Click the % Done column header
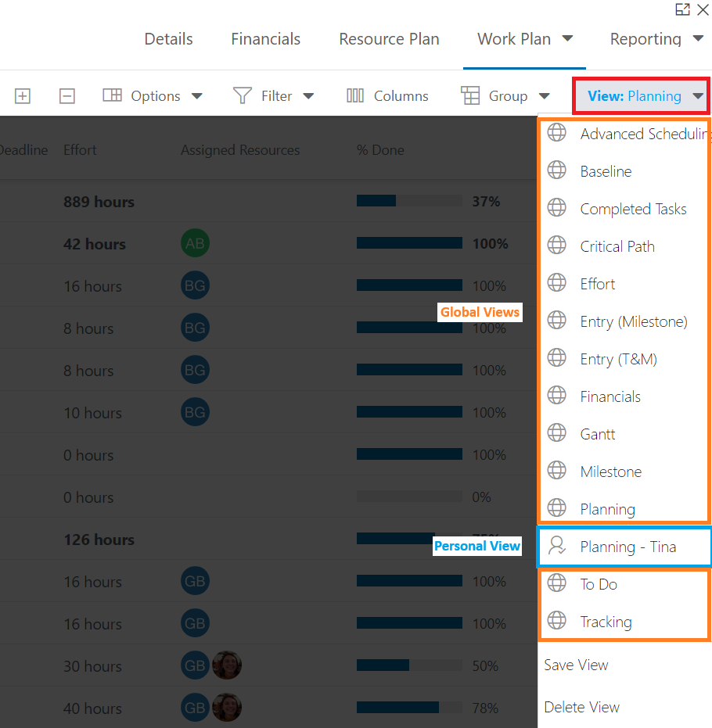The image size is (712, 728). coord(380,150)
